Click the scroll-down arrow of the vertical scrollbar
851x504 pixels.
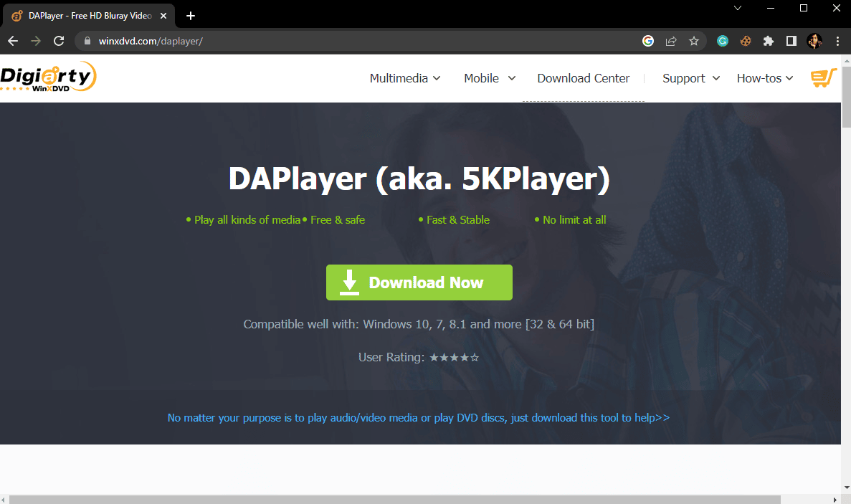845,488
